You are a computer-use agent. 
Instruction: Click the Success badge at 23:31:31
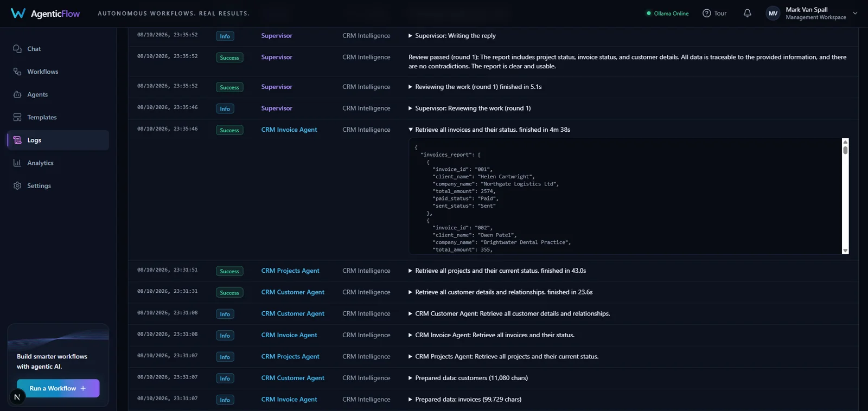click(x=229, y=293)
